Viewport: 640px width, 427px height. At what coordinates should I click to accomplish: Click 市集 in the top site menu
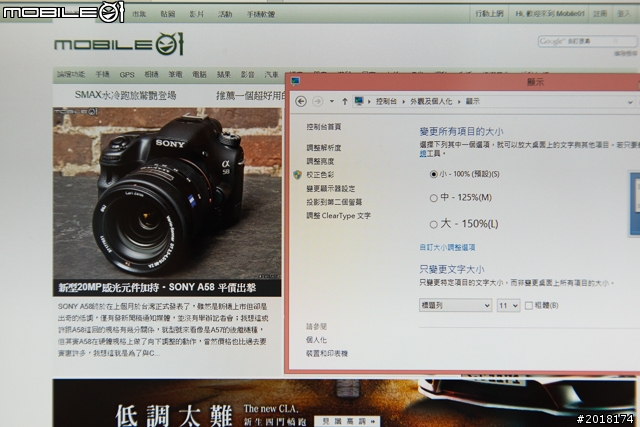[139, 14]
